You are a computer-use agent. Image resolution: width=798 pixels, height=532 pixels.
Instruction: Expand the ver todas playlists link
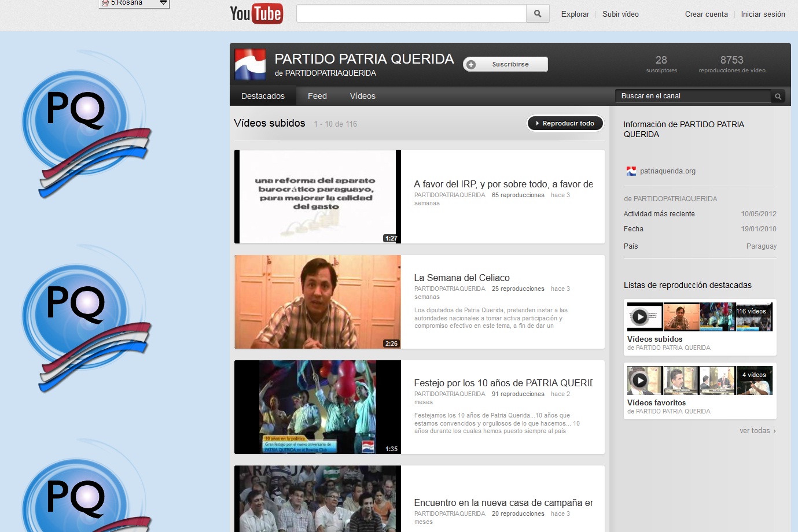click(757, 431)
